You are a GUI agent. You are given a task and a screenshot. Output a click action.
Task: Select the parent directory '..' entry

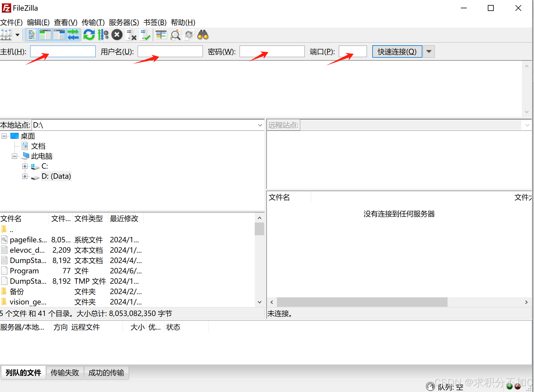tap(127, 230)
